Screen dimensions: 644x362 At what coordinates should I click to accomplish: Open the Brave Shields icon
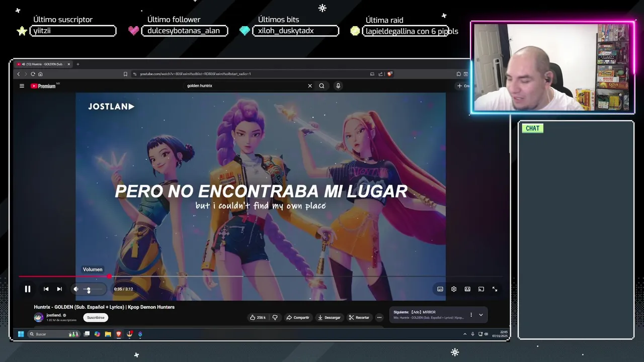point(390,74)
